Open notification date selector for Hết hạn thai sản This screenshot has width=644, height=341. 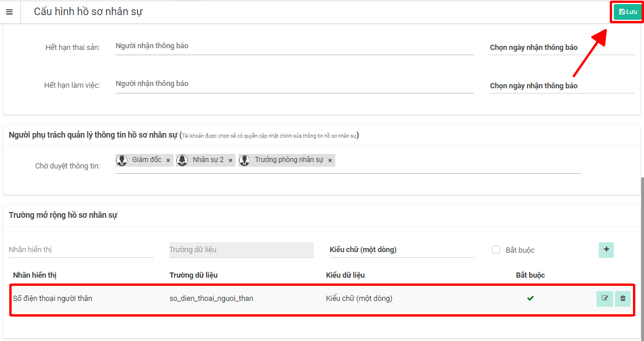click(562, 48)
